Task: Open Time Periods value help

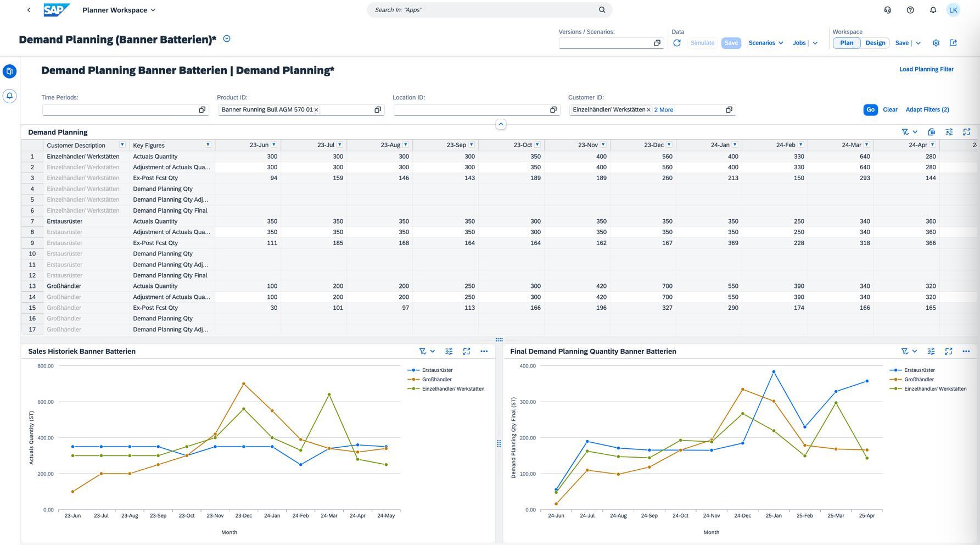Action: pos(202,110)
